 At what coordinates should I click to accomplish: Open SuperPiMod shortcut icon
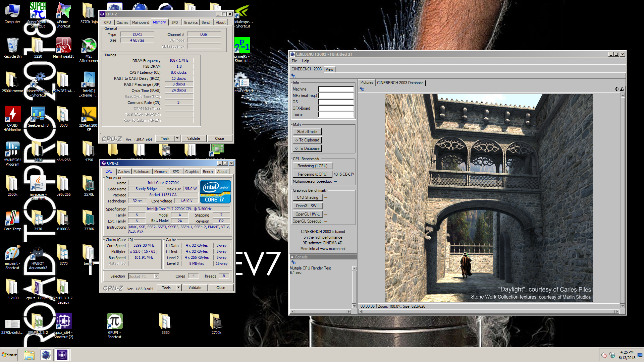click(38, 15)
